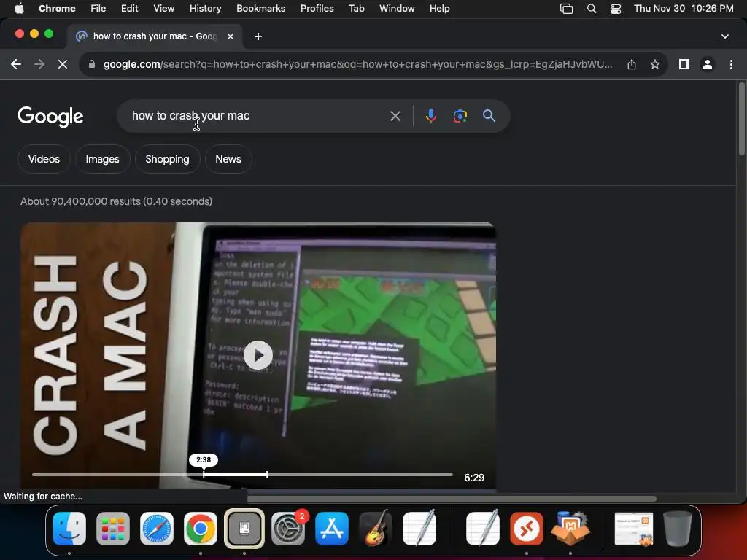Open the View menu
Screen dimensions: 747x560
(x=164, y=9)
